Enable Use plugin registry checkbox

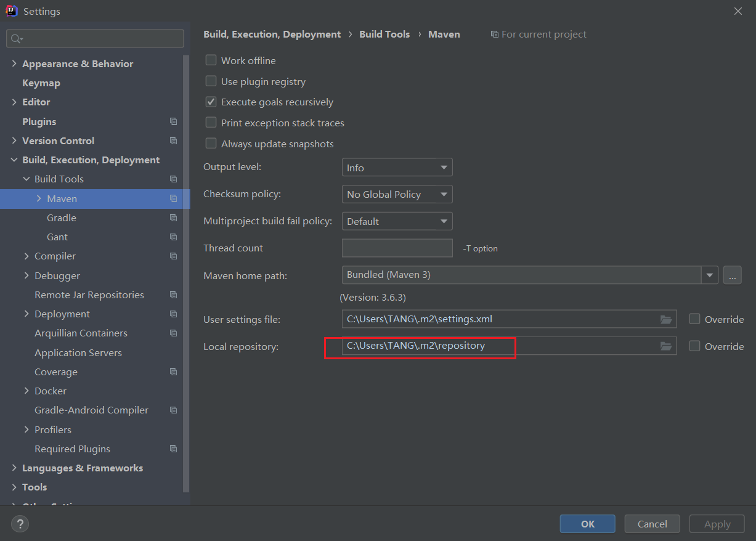pos(211,81)
